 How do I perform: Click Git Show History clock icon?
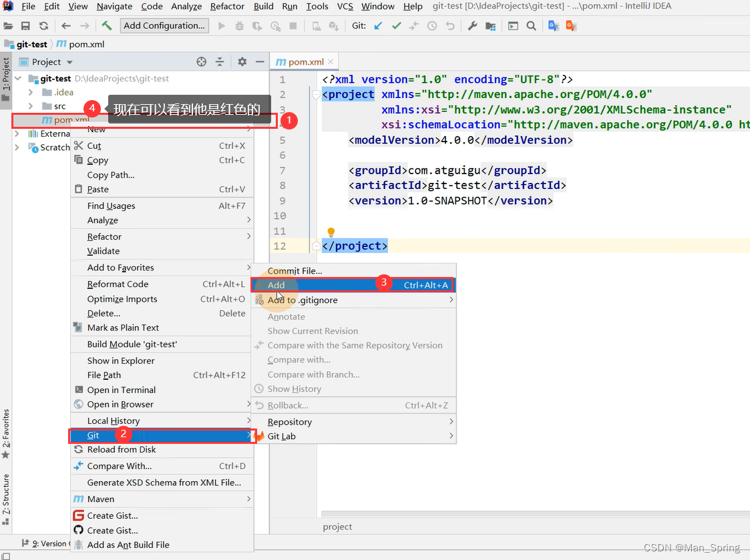pyautogui.click(x=432, y=26)
